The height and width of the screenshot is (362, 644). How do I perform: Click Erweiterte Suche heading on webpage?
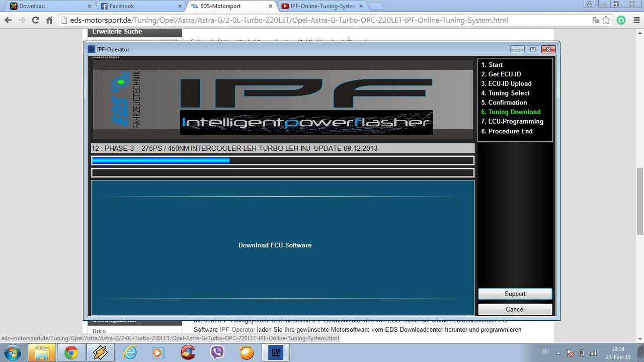pos(117,31)
